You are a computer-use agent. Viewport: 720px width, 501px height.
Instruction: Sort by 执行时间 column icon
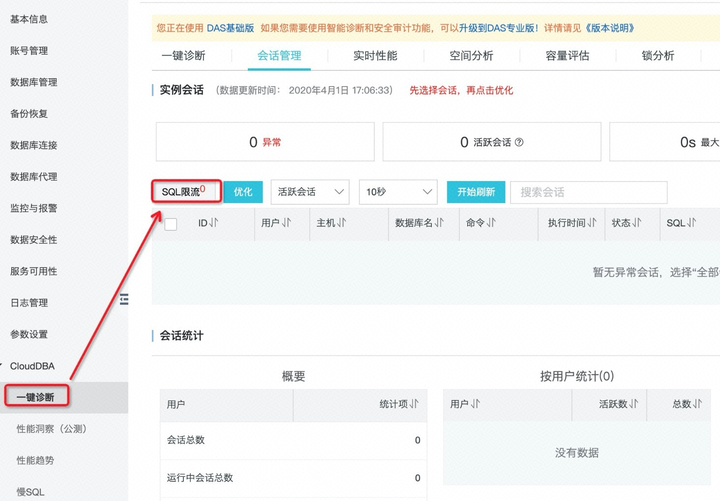(592, 223)
